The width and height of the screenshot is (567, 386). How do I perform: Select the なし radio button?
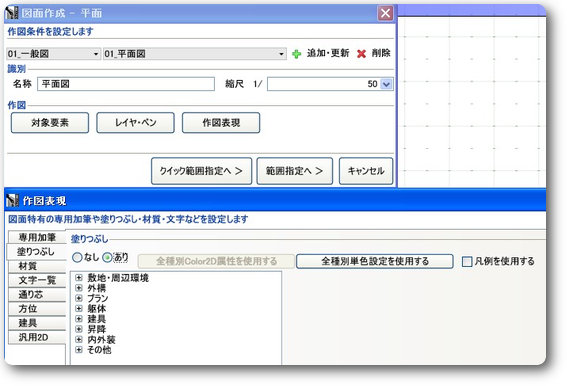point(77,258)
